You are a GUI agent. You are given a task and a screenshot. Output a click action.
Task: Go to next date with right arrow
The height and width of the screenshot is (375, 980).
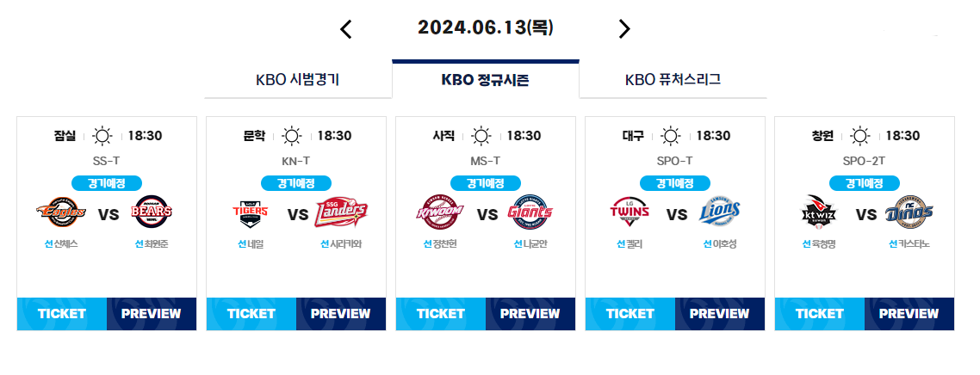(x=624, y=28)
